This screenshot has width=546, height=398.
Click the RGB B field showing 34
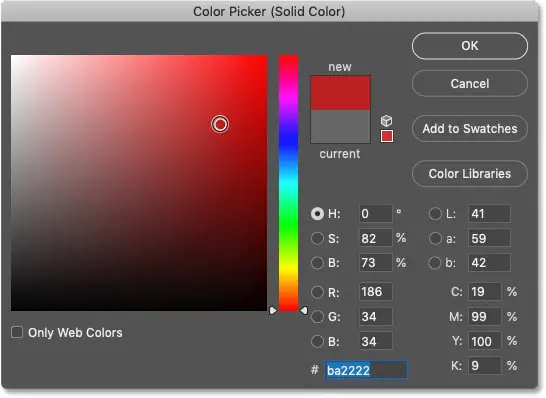coord(375,342)
